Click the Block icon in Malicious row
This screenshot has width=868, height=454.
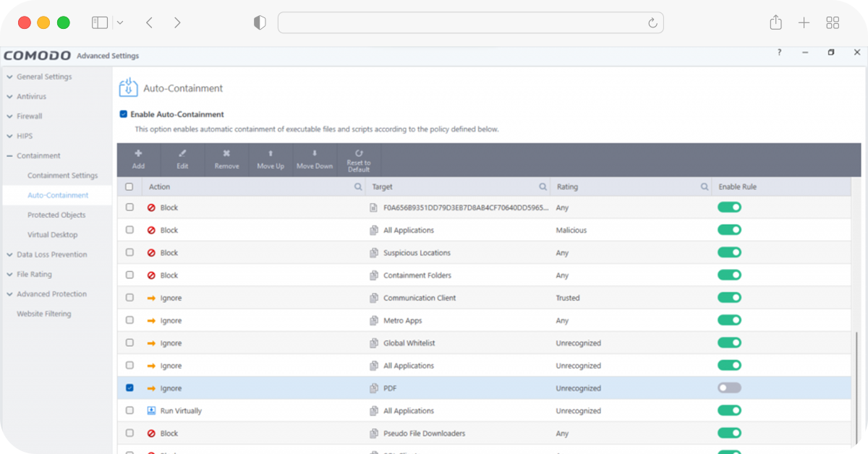(151, 230)
